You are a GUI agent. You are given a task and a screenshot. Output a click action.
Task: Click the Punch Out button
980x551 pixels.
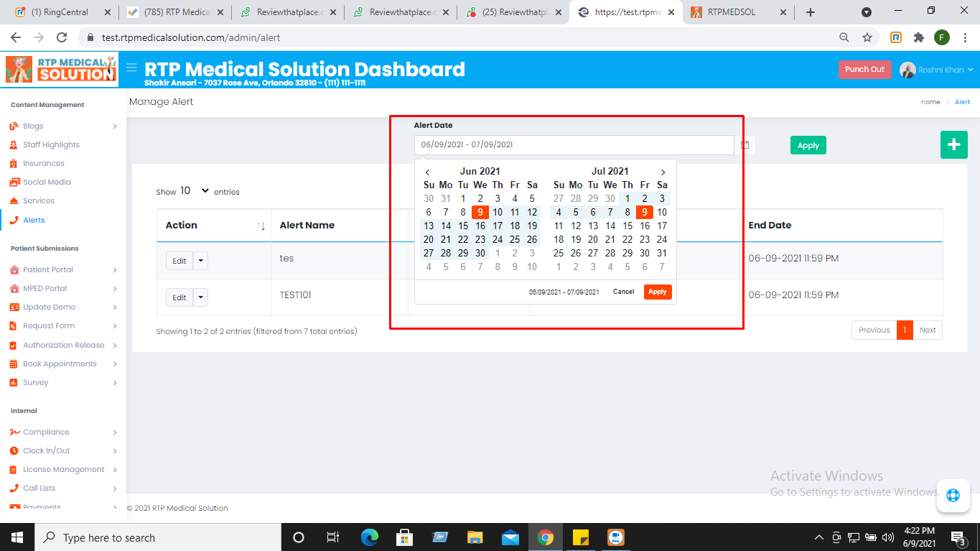tap(864, 70)
